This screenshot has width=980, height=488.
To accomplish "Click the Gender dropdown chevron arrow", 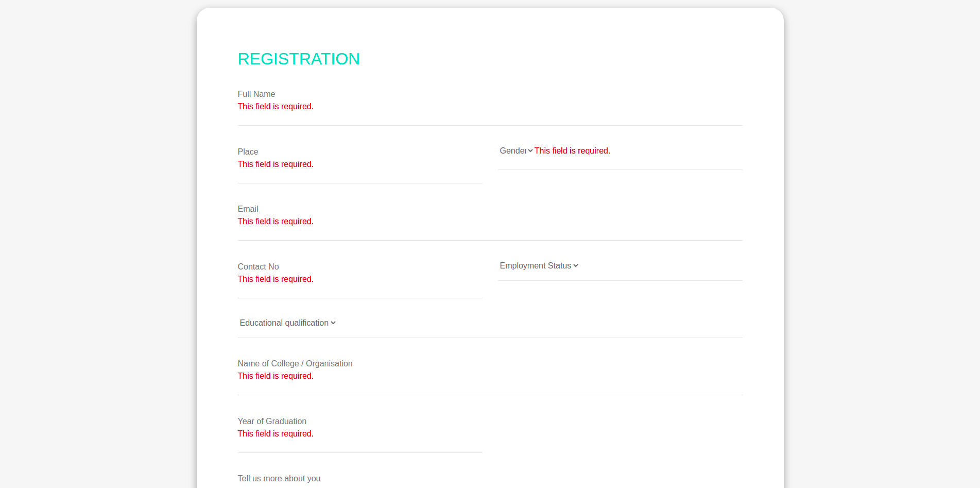I will click(530, 151).
